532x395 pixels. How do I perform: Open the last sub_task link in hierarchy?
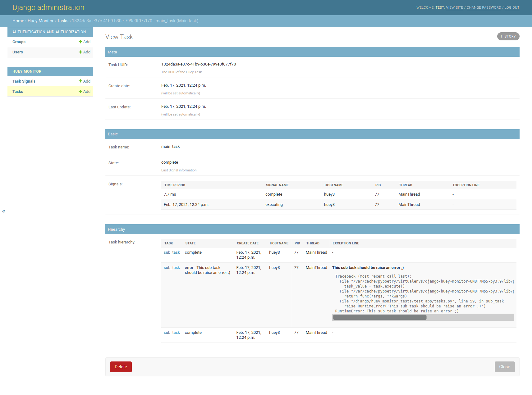(172, 333)
